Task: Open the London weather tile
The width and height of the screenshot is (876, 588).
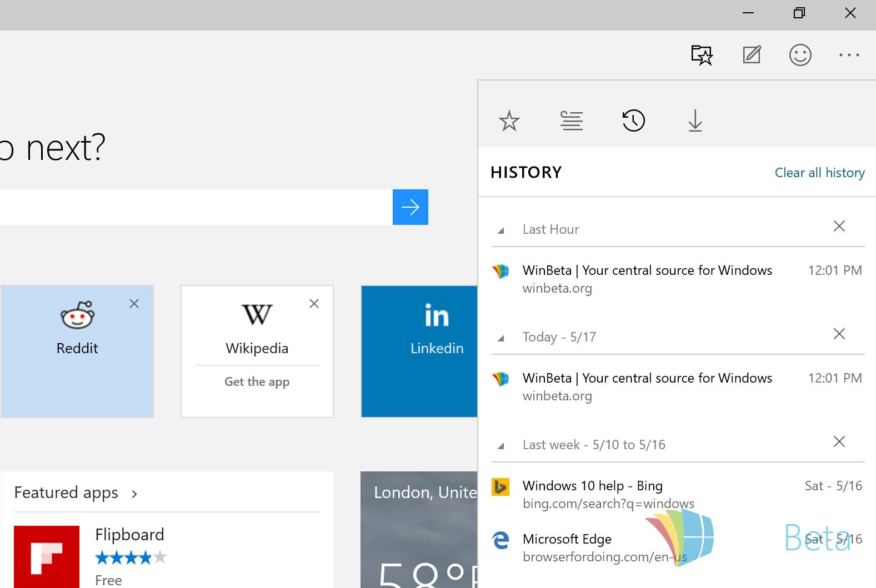Action: pyautogui.click(x=419, y=530)
